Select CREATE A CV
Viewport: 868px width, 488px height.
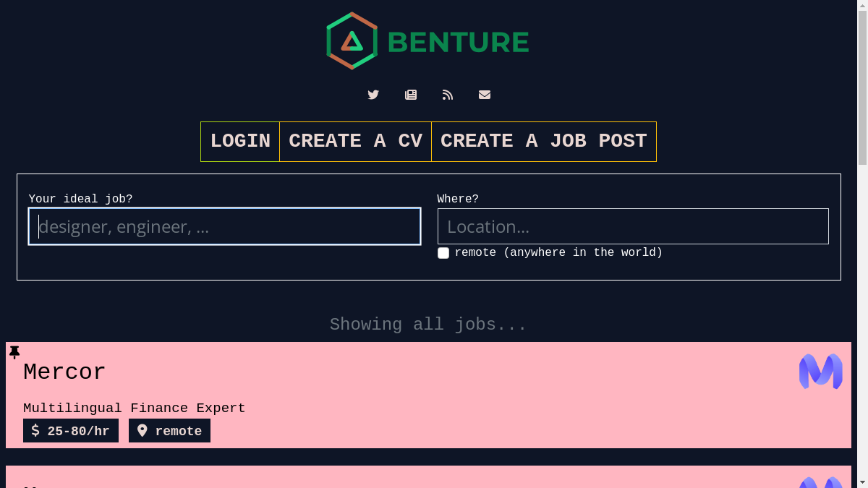coord(355,142)
